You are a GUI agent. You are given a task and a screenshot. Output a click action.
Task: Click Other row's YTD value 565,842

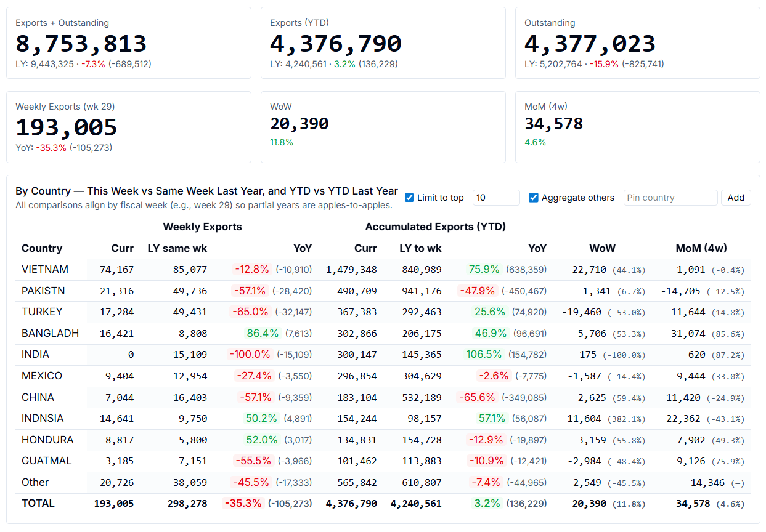357,482
